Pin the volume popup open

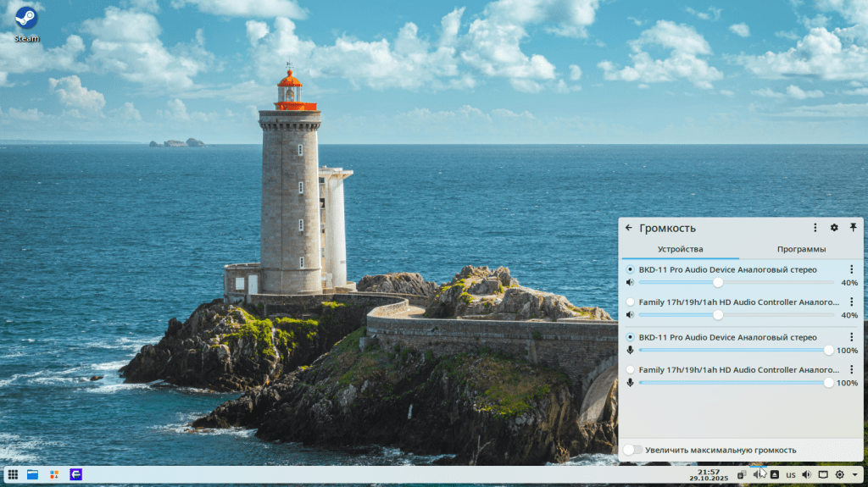point(853,228)
